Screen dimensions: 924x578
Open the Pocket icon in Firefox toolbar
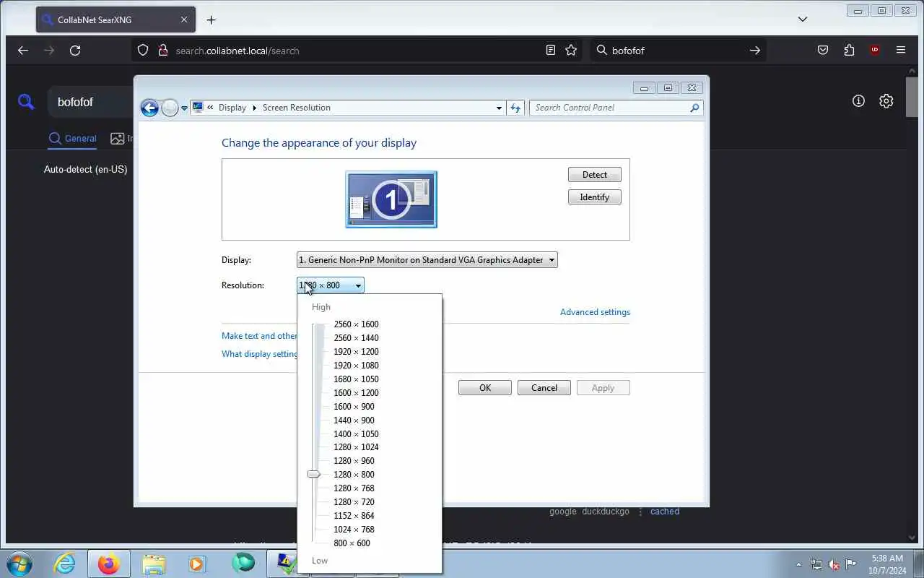click(x=823, y=51)
